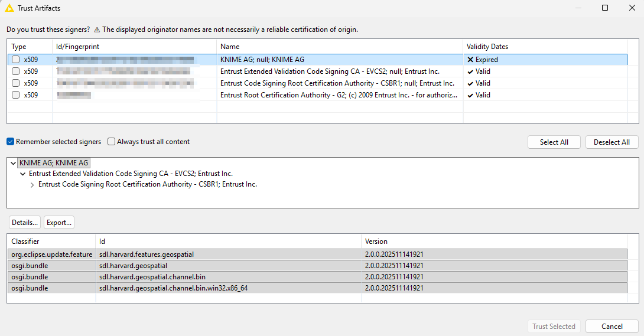Click the Validity Dates column header
The height and width of the screenshot is (336, 644).
tap(487, 47)
